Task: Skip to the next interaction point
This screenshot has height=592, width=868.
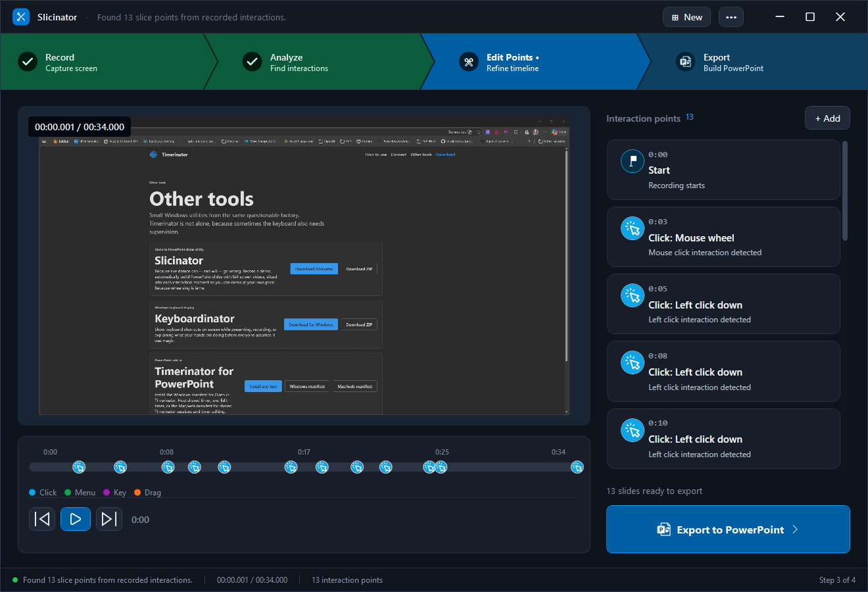Action: point(109,519)
